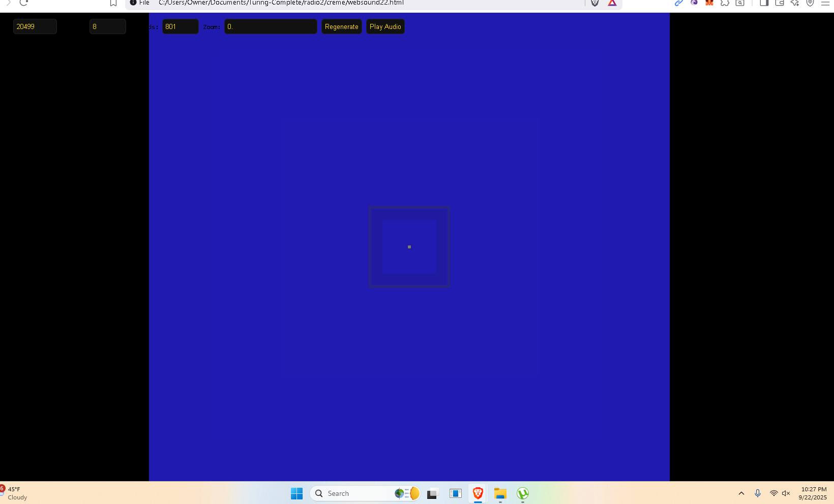Image resolution: width=834 pixels, height=504 pixels.
Task: Open the Extensions puzzle piece menu
Action: (x=725, y=3)
